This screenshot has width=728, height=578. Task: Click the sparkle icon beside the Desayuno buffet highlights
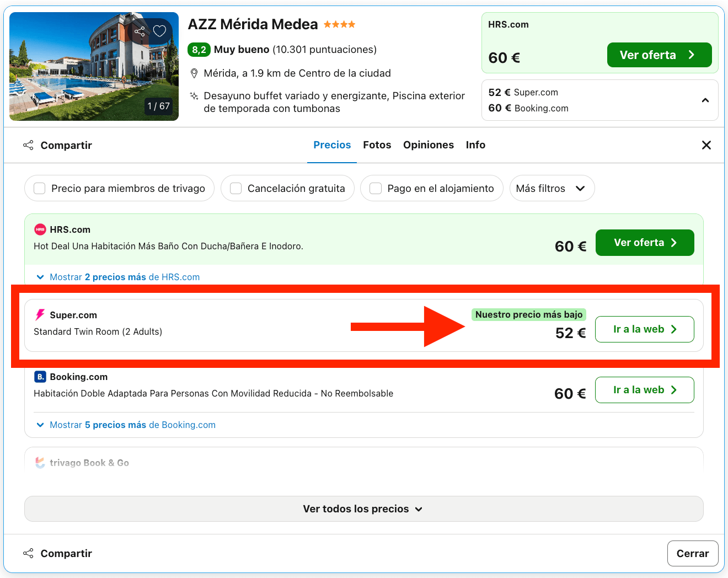[194, 96]
